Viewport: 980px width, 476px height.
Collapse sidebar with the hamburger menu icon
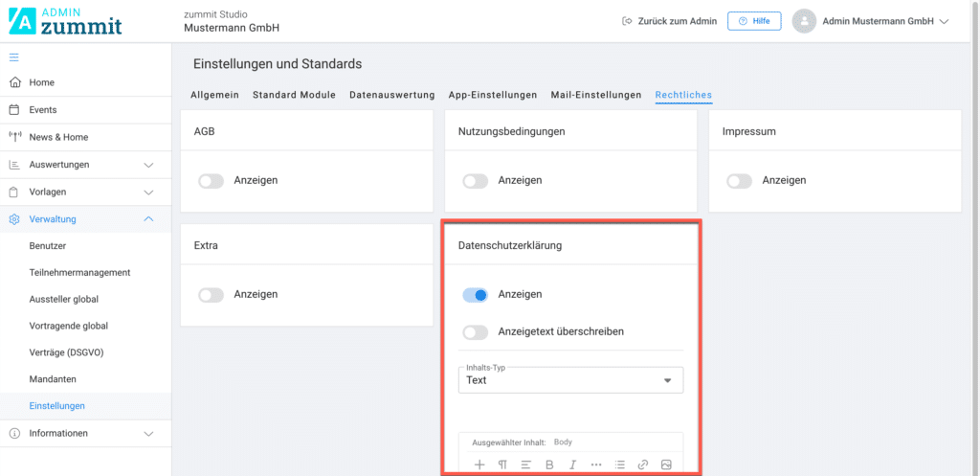(14, 57)
